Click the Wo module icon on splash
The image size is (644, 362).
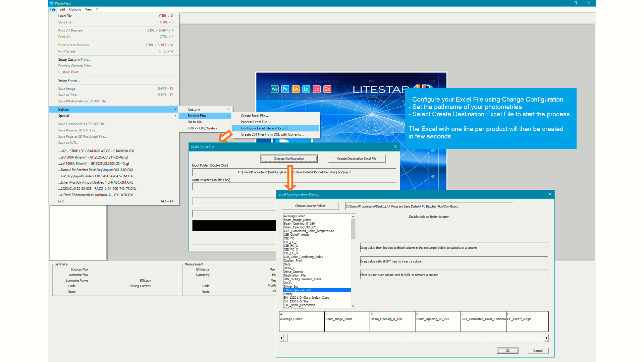274,89
